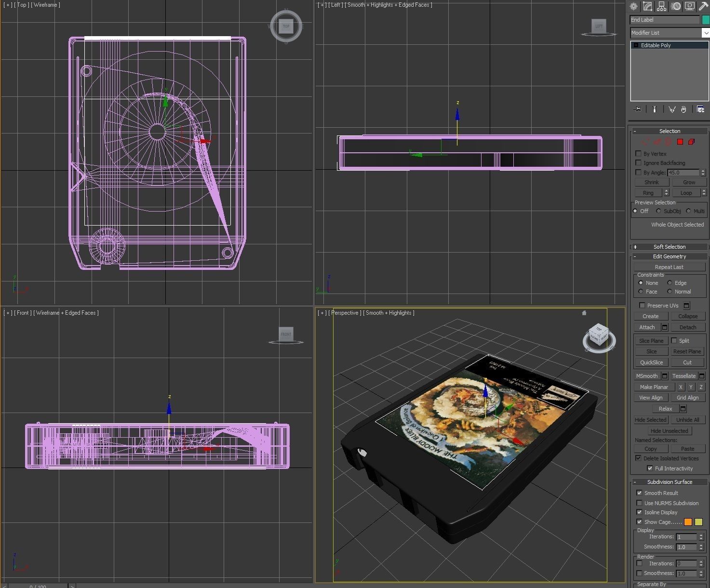Open Preserve UVs settings box
Image resolution: width=710 pixels, height=588 pixels.
(686, 306)
